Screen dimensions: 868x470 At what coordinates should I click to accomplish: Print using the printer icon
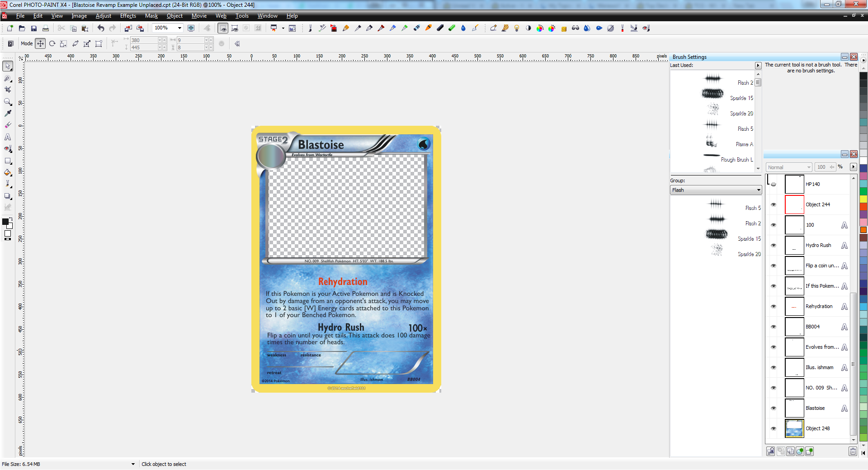(x=45, y=28)
